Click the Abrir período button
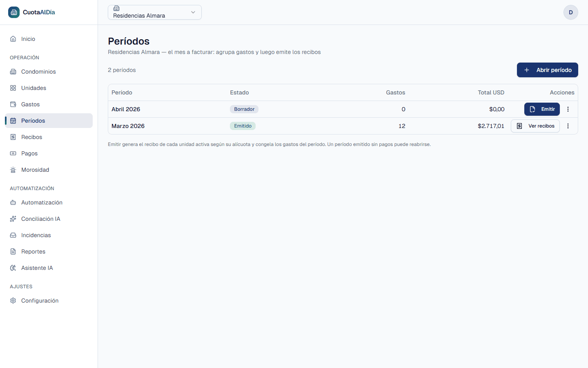This screenshot has width=588, height=368. click(x=547, y=70)
